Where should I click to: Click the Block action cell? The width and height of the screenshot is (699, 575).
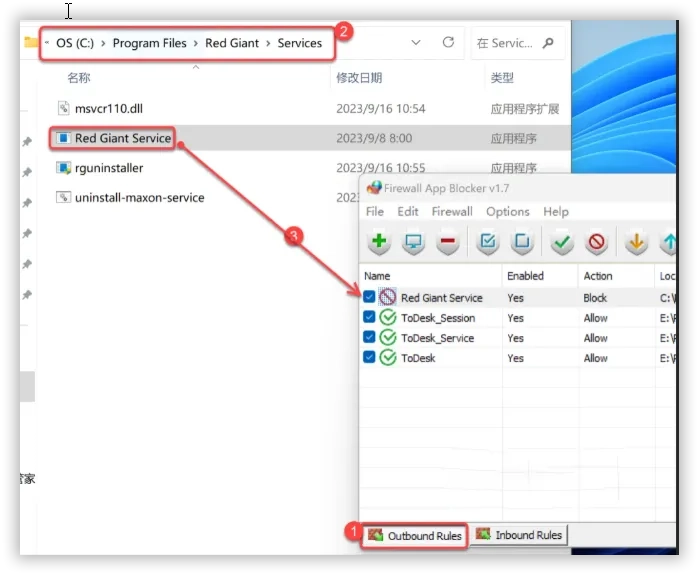(595, 298)
